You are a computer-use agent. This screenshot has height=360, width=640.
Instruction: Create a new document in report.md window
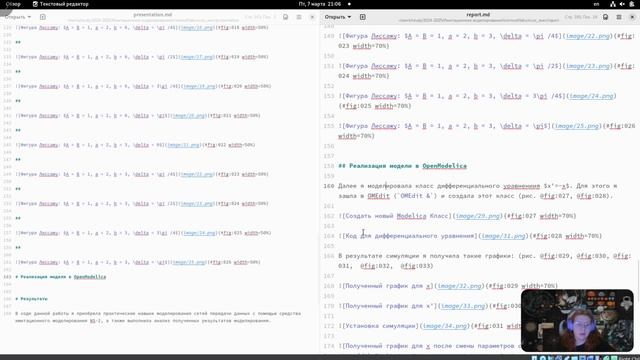pos(362,17)
